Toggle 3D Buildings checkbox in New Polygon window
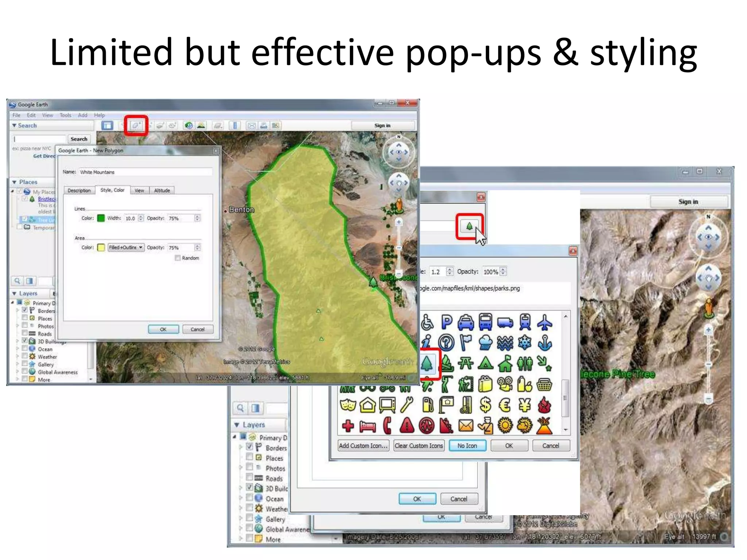Image resolution: width=747 pixels, height=560 pixels. [x=24, y=341]
